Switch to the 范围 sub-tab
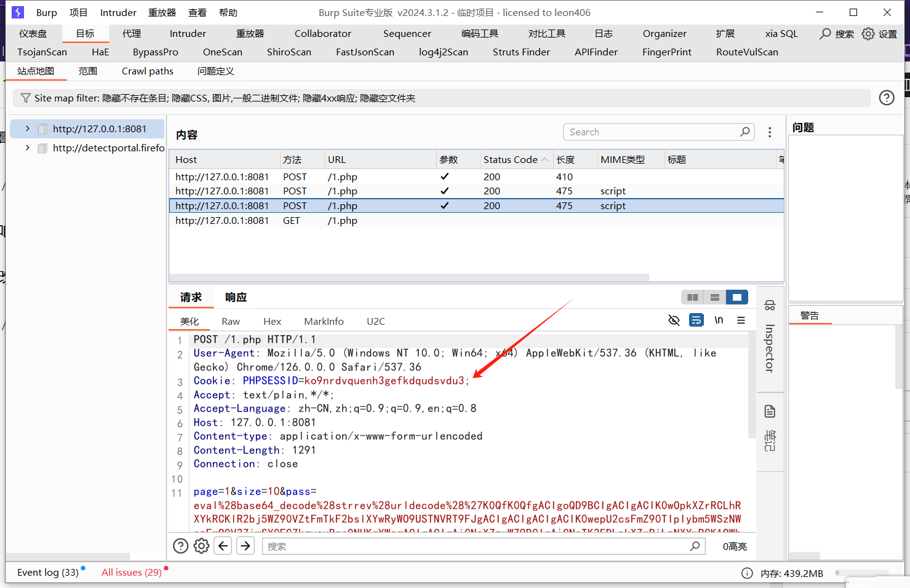910x588 pixels. coord(88,71)
